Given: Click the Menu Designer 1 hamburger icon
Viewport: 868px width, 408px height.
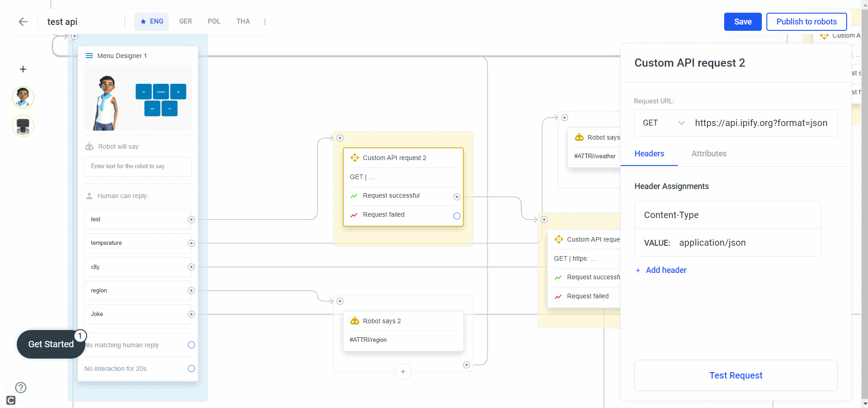Looking at the screenshot, I should point(89,56).
